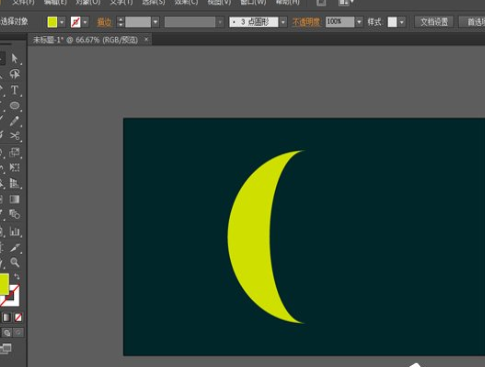485x372 pixels.
Task: Select the Column Graph tool
Action: (x=14, y=231)
